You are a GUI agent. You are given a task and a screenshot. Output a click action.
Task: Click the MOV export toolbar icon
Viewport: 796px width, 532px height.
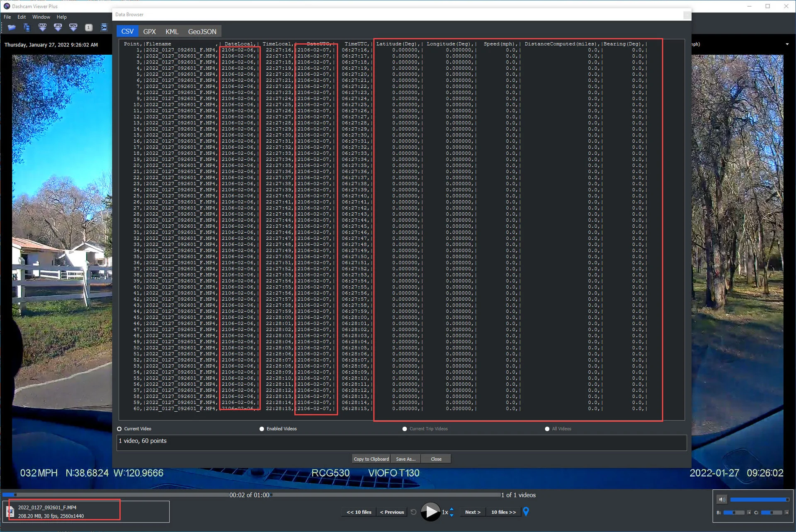tap(73, 27)
